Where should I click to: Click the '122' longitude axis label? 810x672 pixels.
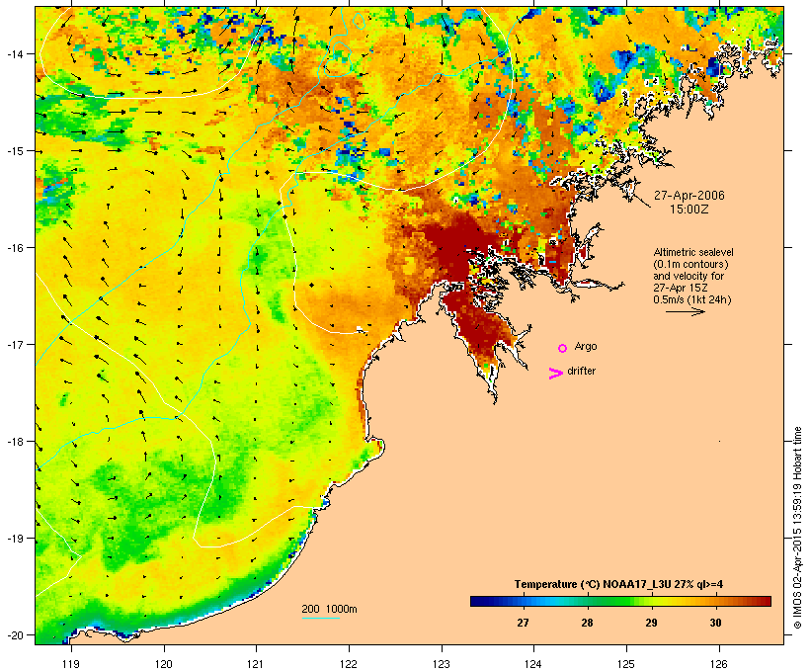point(349,663)
